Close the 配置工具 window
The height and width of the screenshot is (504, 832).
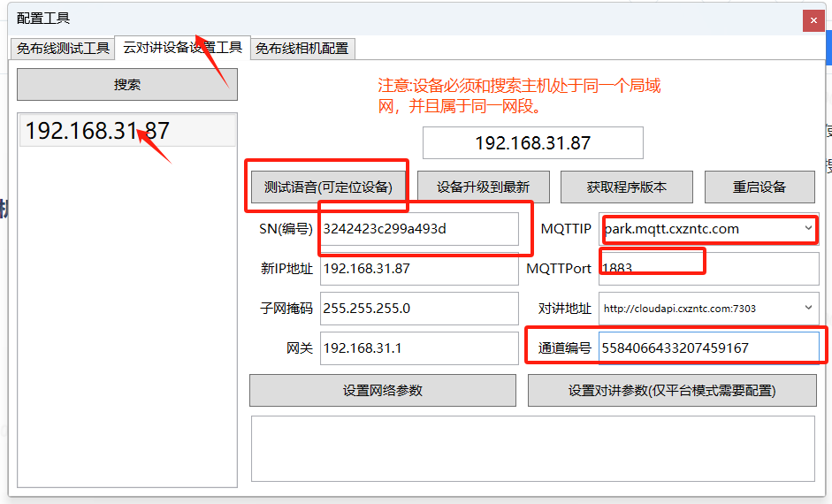pos(813,20)
